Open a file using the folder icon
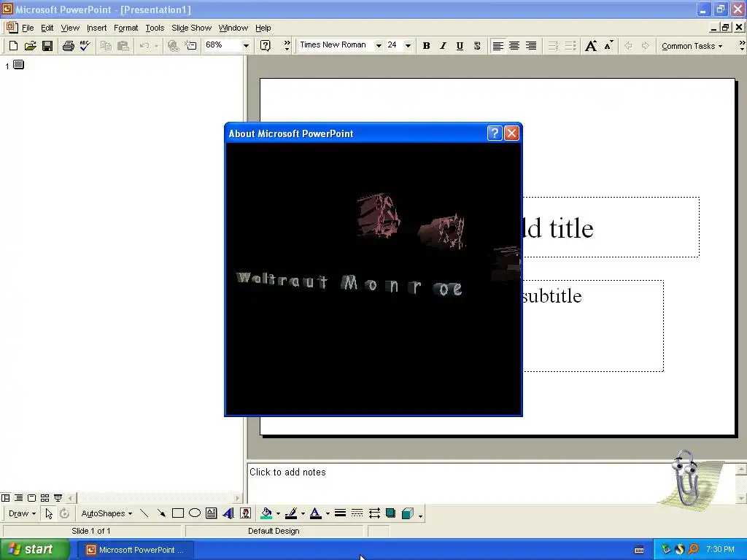The width and height of the screenshot is (747, 560). coord(30,46)
